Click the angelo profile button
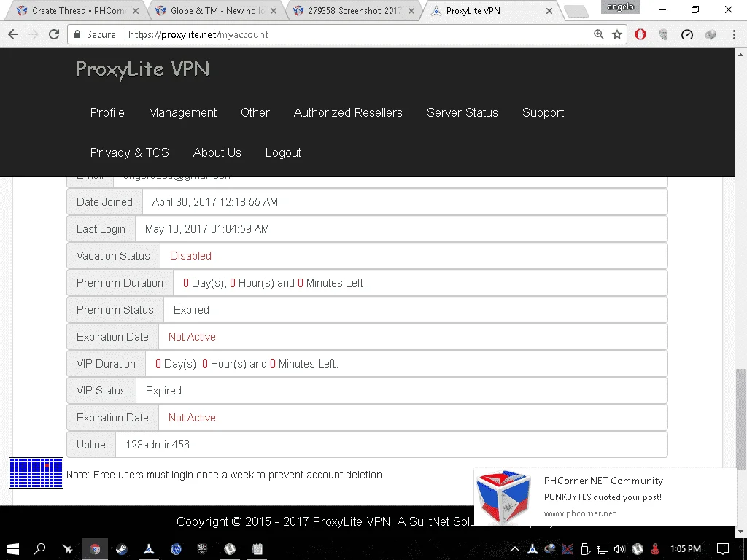 (x=620, y=7)
